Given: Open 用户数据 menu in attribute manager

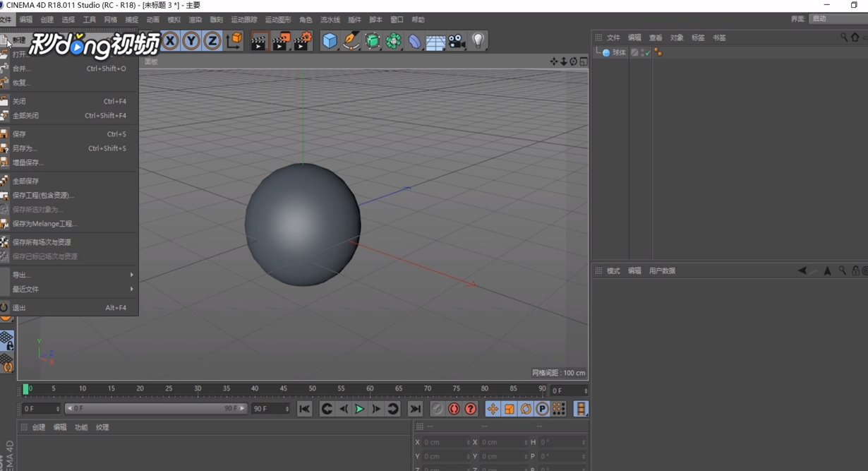Looking at the screenshot, I should coord(662,270).
